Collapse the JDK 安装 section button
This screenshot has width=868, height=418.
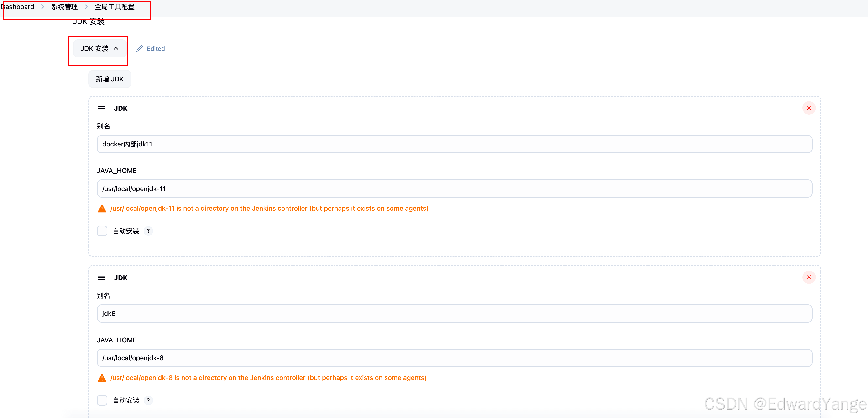(x=99, y=48)
